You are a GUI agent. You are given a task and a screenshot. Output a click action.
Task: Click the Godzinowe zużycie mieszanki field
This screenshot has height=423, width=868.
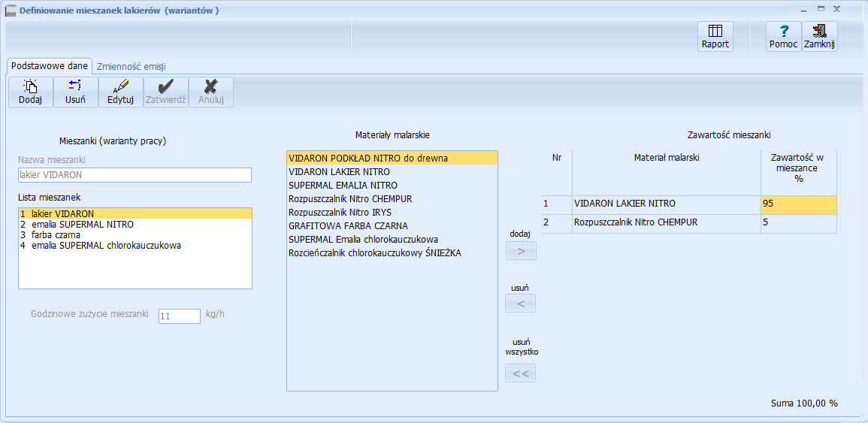[x=180, y=316]
